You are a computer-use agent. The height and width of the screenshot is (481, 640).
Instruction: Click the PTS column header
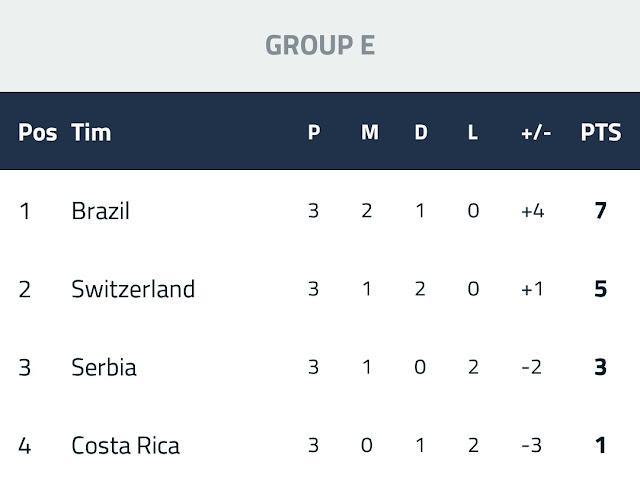(x=601, y=132)
